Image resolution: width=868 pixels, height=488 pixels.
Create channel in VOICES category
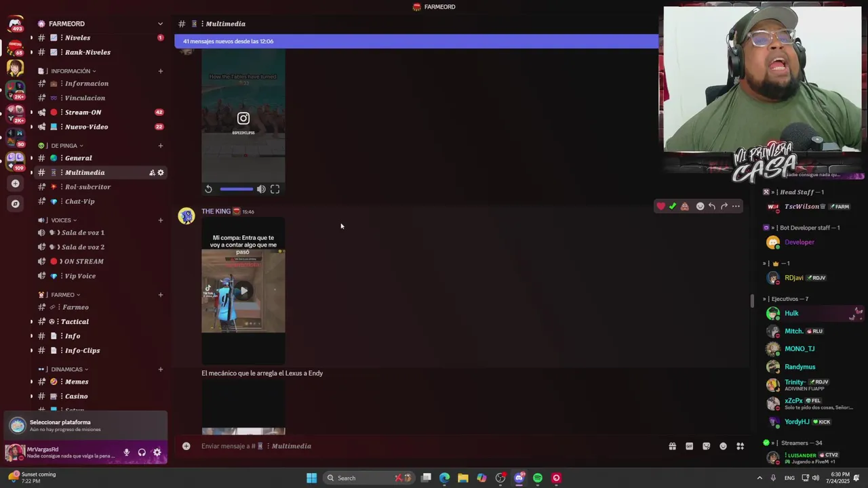tap(161, 220)
